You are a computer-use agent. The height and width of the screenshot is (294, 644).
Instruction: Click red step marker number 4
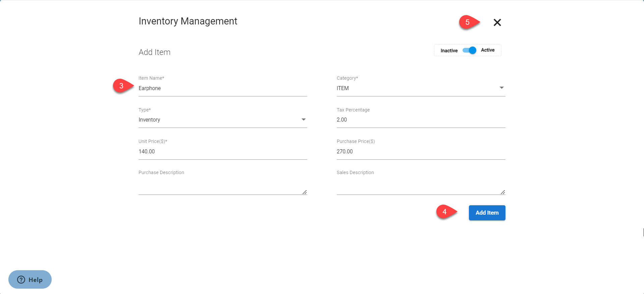pos(445,212)
